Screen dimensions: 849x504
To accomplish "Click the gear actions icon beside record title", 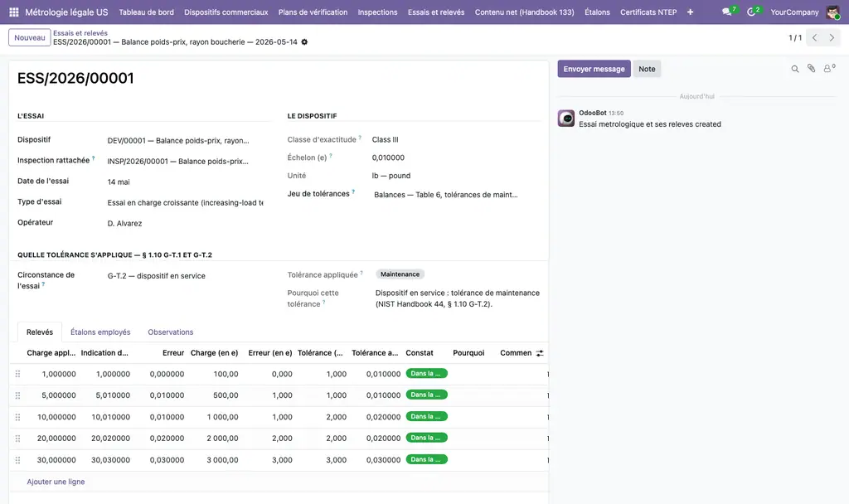I will point(304,41).
